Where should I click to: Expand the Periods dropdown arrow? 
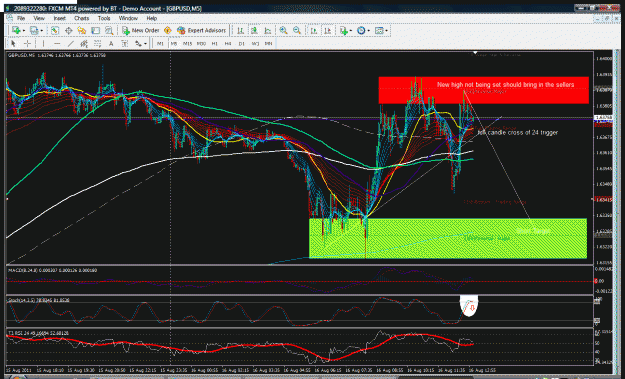click(369, 31)
